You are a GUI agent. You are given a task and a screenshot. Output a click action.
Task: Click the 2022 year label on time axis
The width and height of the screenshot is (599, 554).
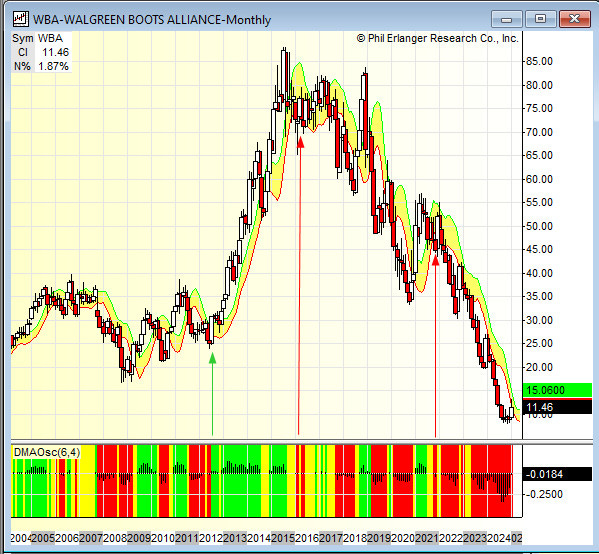(451, 538)
